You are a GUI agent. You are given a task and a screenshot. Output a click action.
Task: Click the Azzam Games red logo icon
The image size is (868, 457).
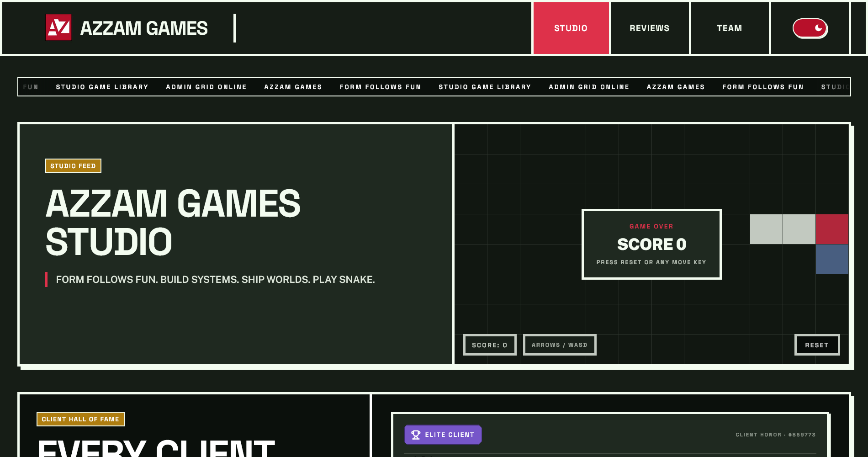pos(58,27)
